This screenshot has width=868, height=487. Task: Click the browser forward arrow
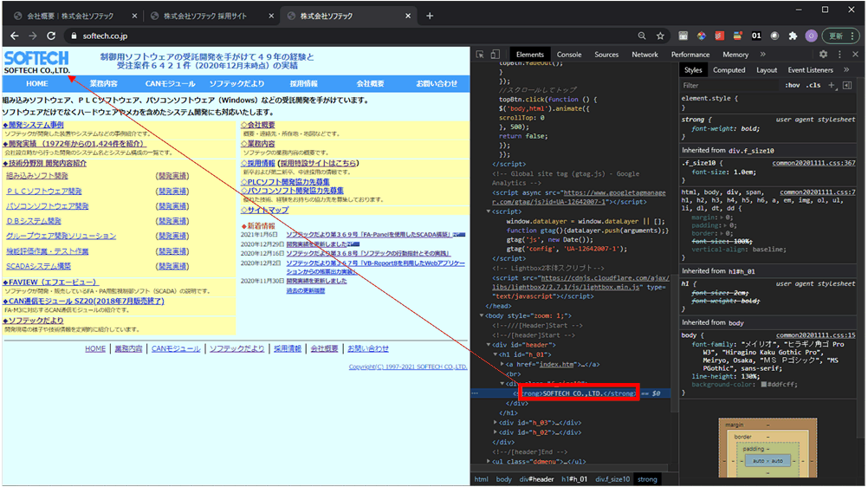pyautogui.click(x=33, y=36)
